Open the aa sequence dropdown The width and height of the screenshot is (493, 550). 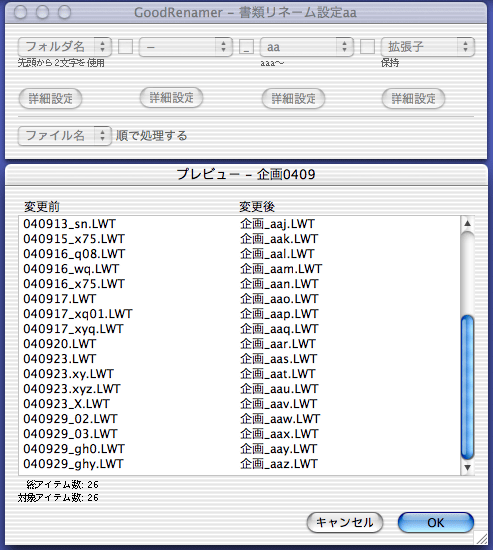pos(306,47)
